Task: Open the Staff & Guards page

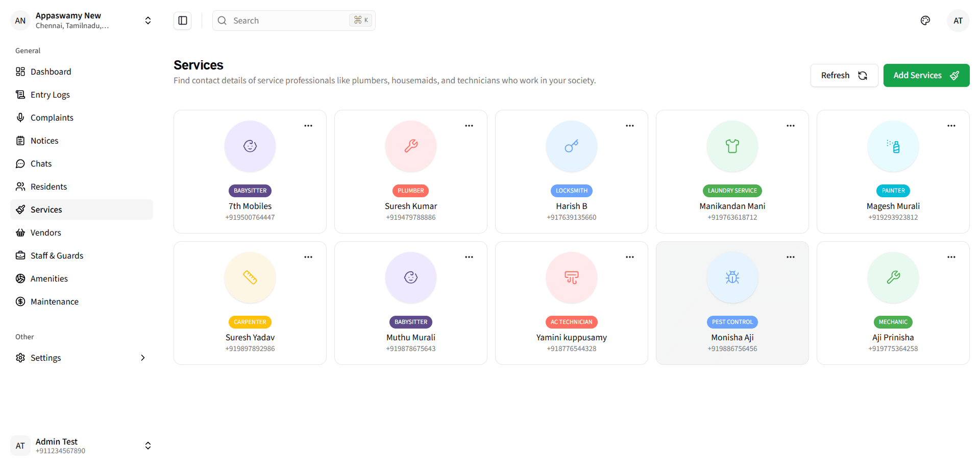Action: click(x=57, y=255)
